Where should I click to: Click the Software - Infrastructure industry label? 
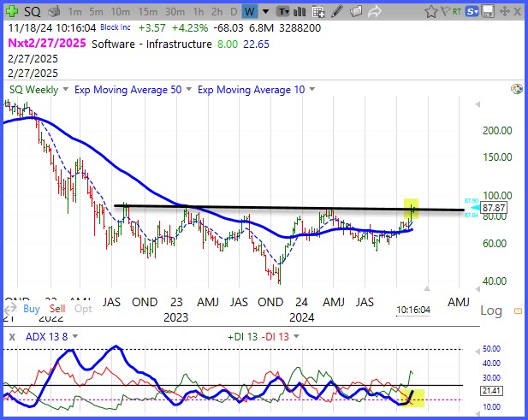pyautogui.click(x=151, y=44)
